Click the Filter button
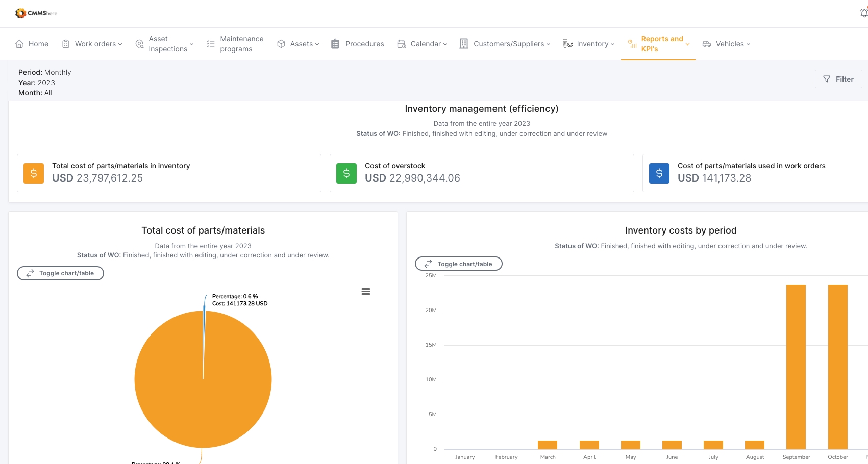The image size is (868, 464). 838,79
